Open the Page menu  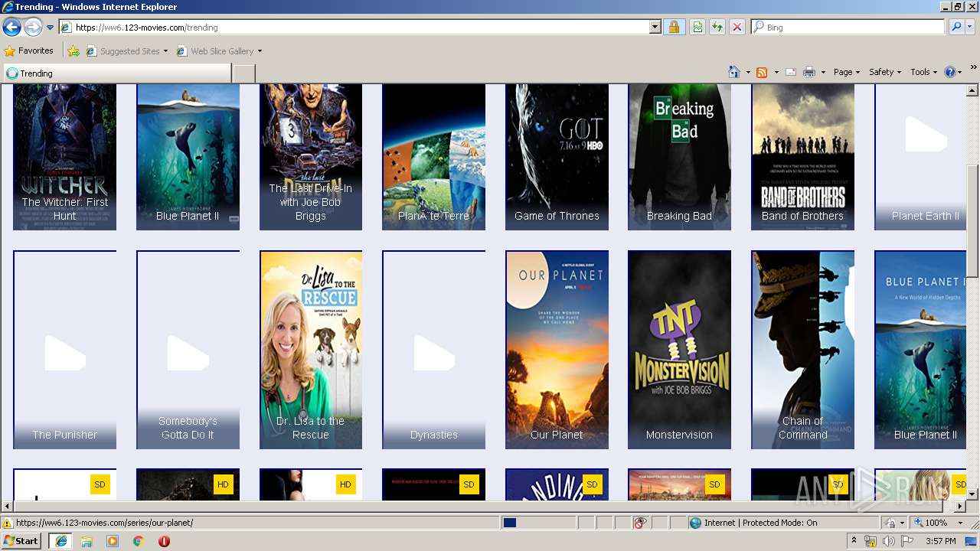pyautogui.click(x=847, y=72)
